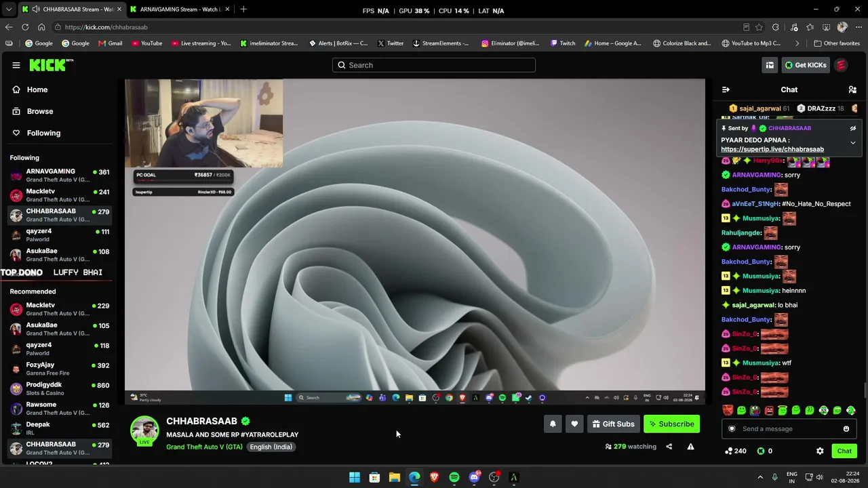Open Spotify from the taskbar
This screenshot has width=868, height=488.
click(x=454, y=477)
